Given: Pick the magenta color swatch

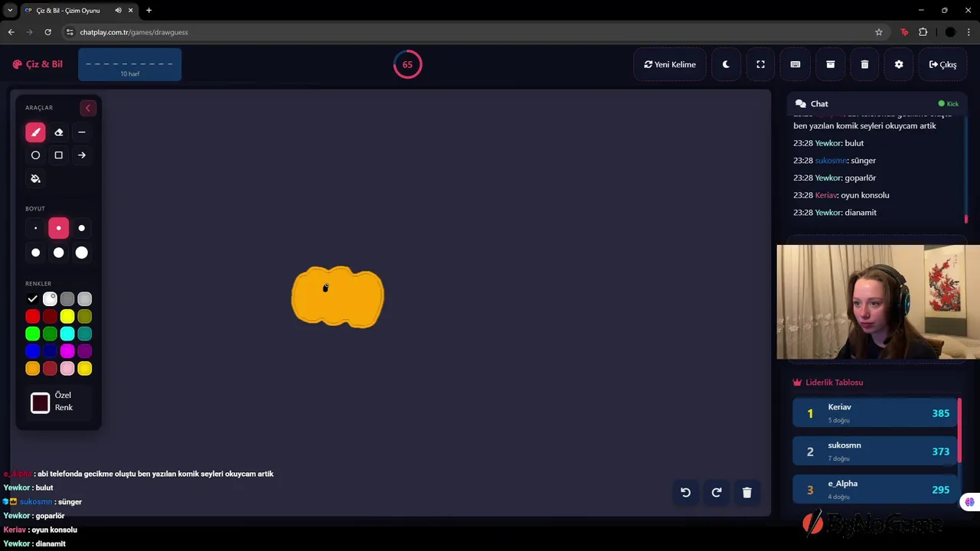Looking at the screenshot, I should 67,351.
